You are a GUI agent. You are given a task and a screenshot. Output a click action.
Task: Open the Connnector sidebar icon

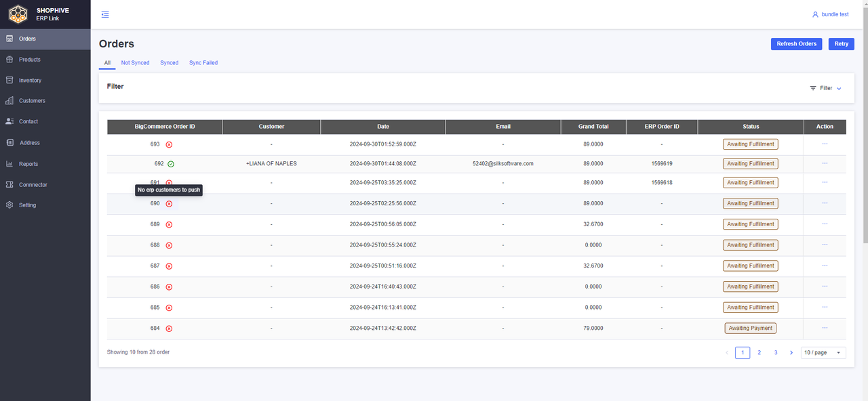(9, 184)
